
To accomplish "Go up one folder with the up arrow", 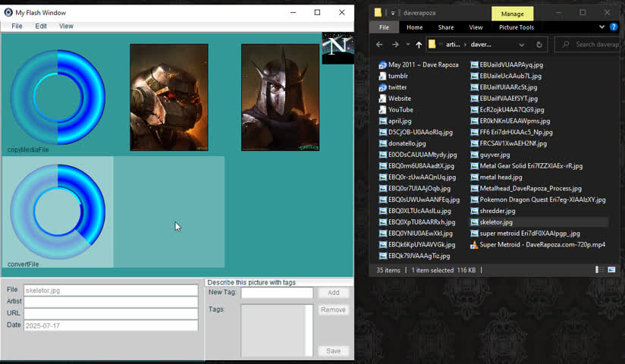I will [419, 45].
